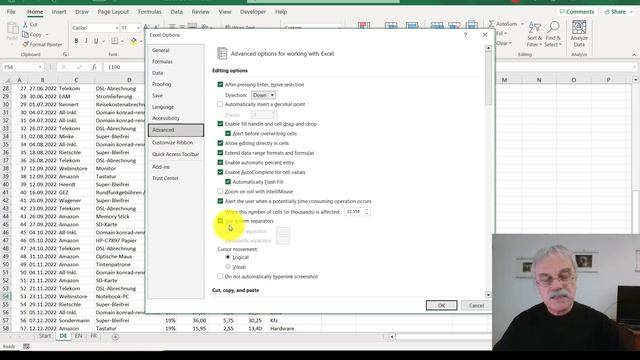Toggle After pressing Enter, move selection

click(x=220, y=84)
